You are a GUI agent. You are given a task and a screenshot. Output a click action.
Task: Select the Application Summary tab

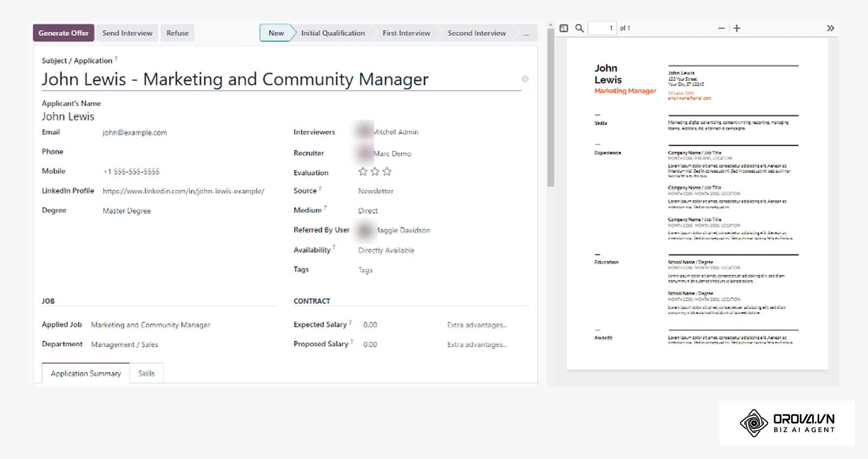86,373
